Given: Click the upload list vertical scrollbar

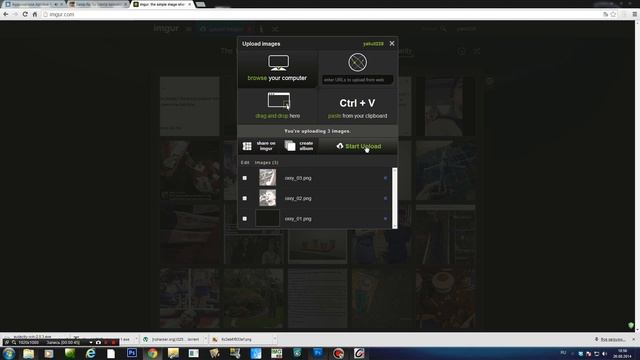Looking at the screenshot, I should pos(394,198).
